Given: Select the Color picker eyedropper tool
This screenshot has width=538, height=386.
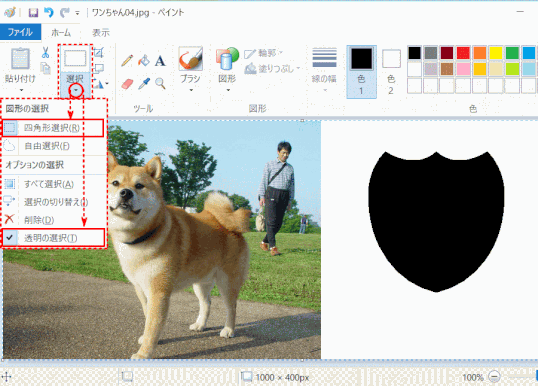Looking at the screenshot, I should [x=144, y=83].
